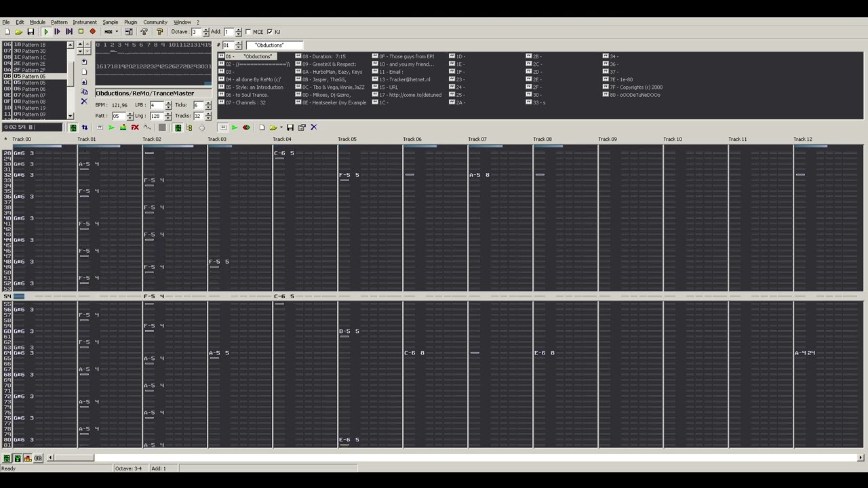
Task: Open the Module menu
Action: (37, 22)
